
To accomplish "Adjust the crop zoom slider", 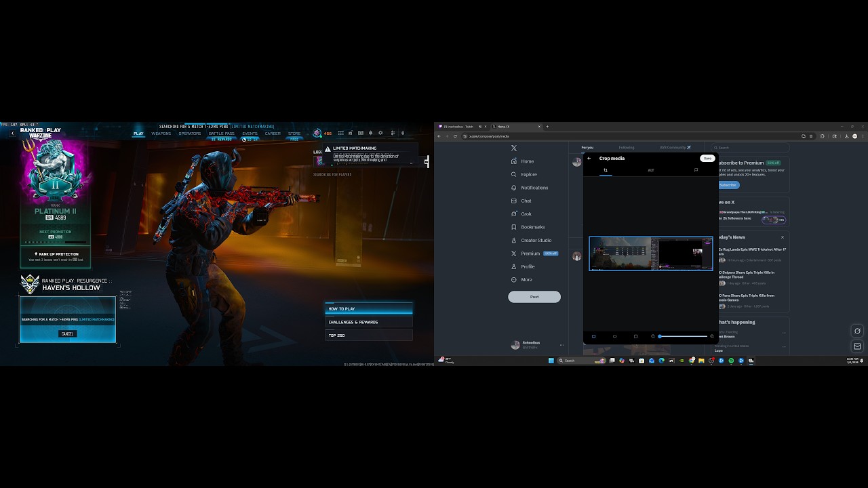I will (683, 336).
